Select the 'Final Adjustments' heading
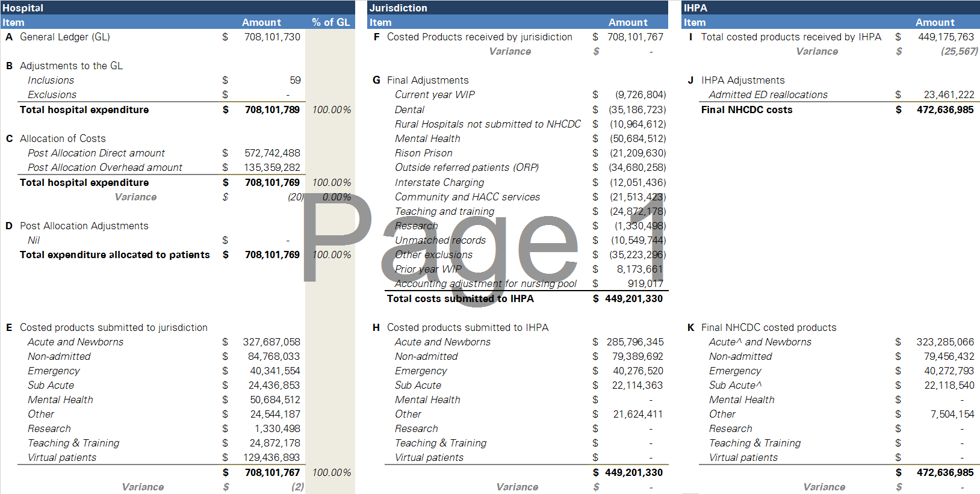This screenshot has width=980, height=494. (427, 80)
